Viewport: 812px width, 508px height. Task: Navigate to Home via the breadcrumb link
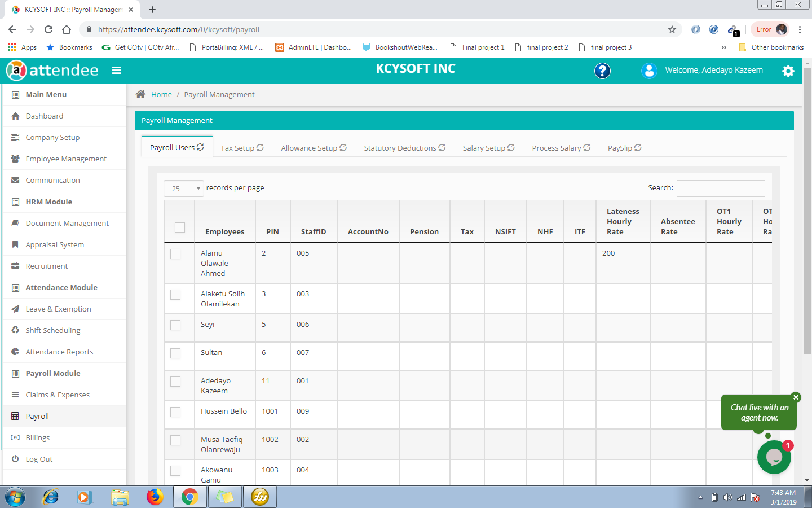coord(161,94)
